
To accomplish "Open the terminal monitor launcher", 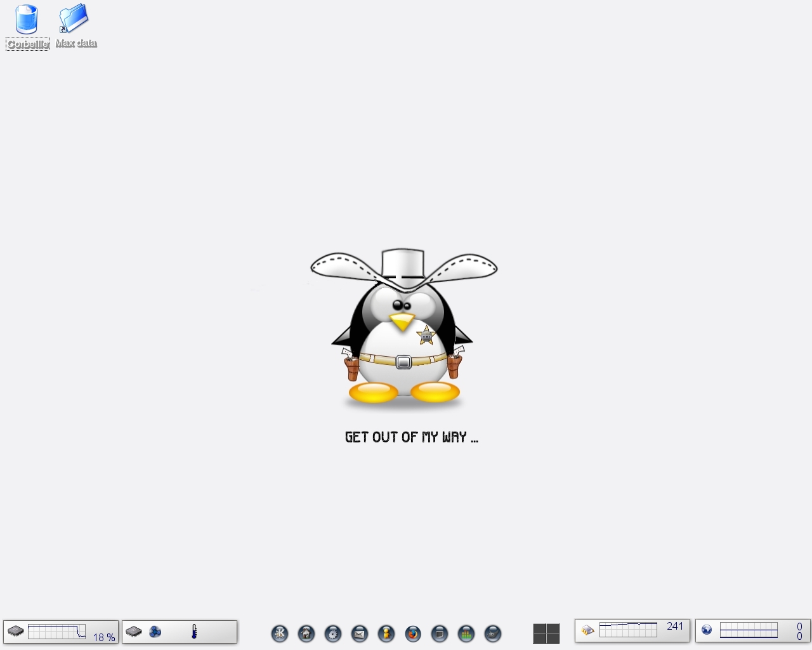I will point(440,633).
